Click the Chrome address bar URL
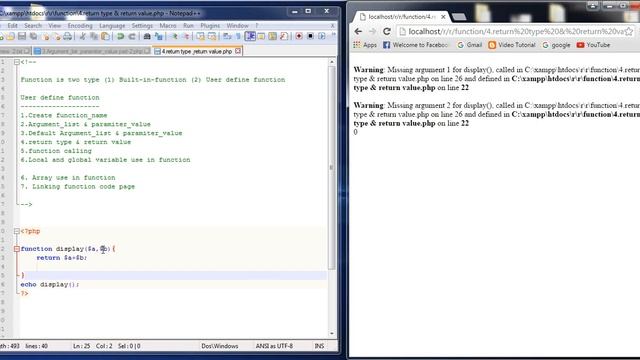640x360 pixels. point(516,31)
